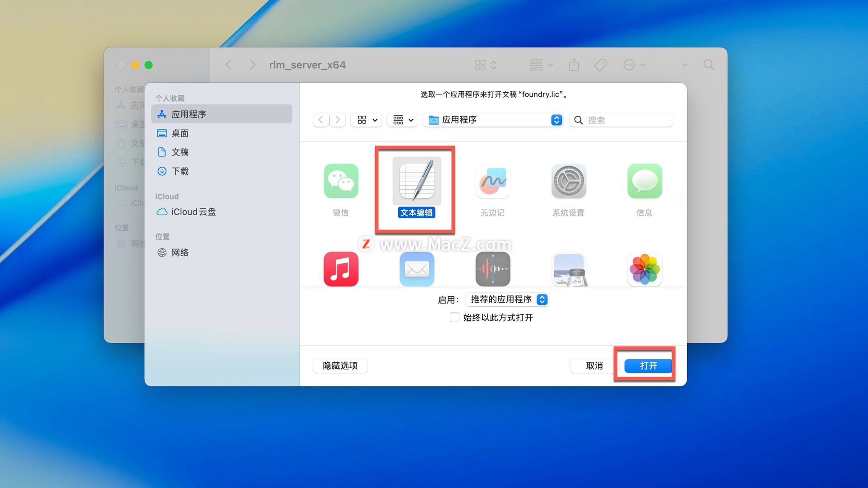Open the Finder view switcher control

click(486, 65)
